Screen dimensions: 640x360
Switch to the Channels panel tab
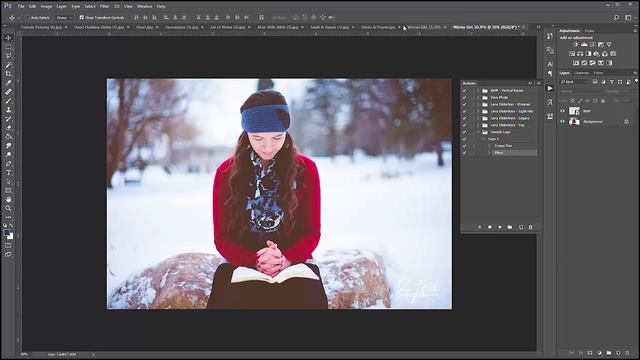(x=581, y=73)
